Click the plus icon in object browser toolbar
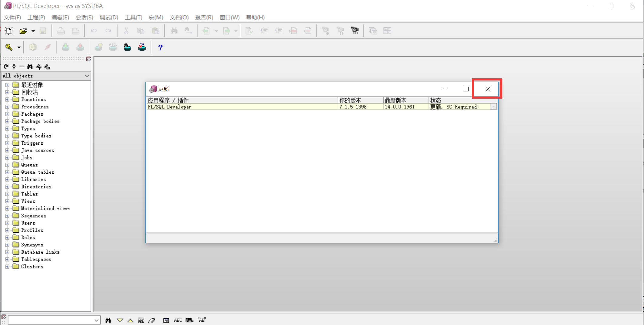Screen dimensions: 644x325 (x=14, y=67)
